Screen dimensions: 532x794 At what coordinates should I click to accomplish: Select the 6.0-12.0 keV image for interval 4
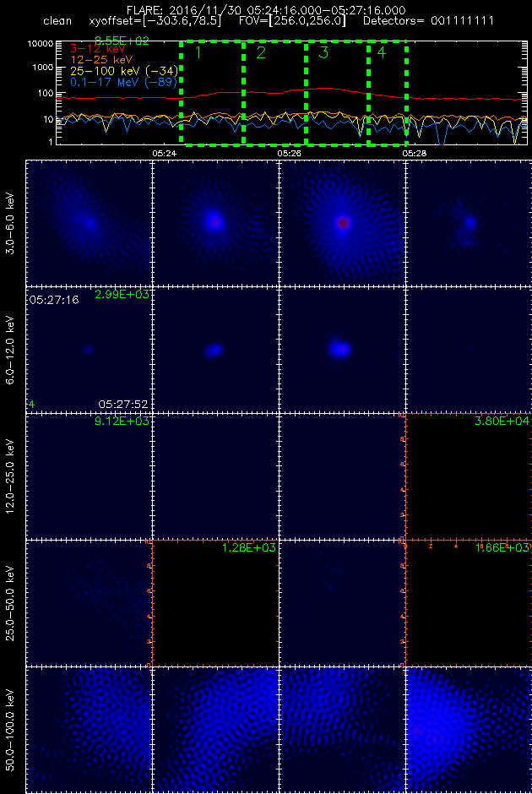point(469,350)
